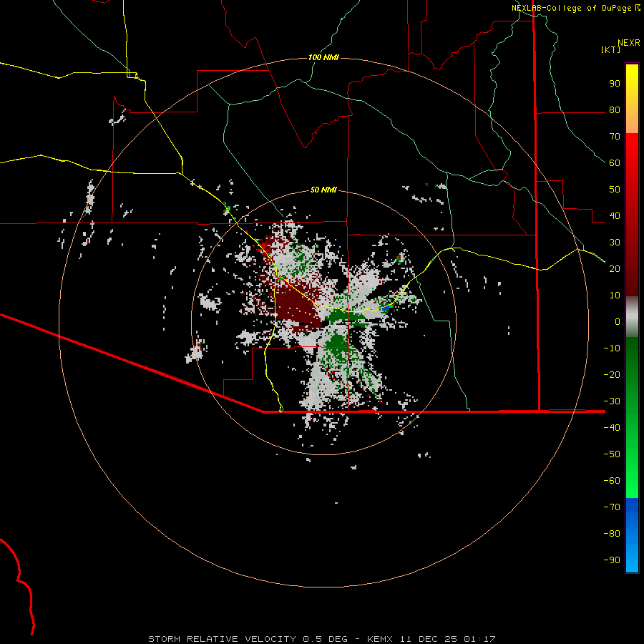Select the -50 value on velocity scale
The height and width of the screenshot is (644, 644).
click(x=612, y=454)
